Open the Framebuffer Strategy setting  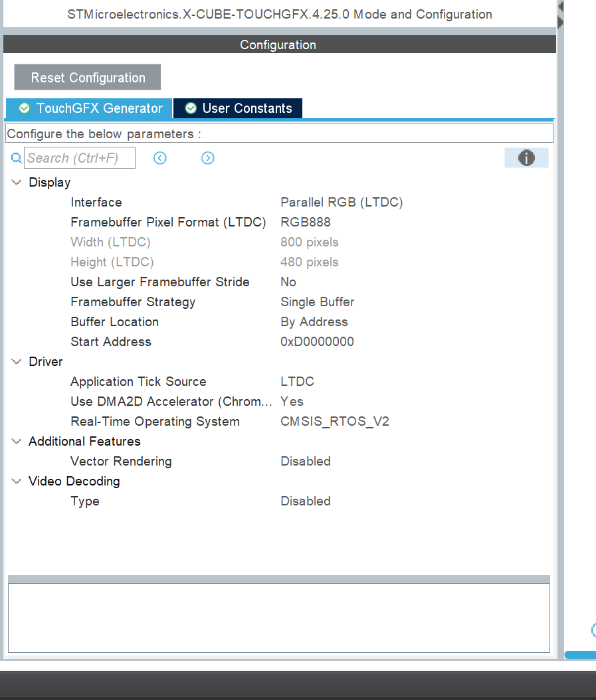click(318, 302)
